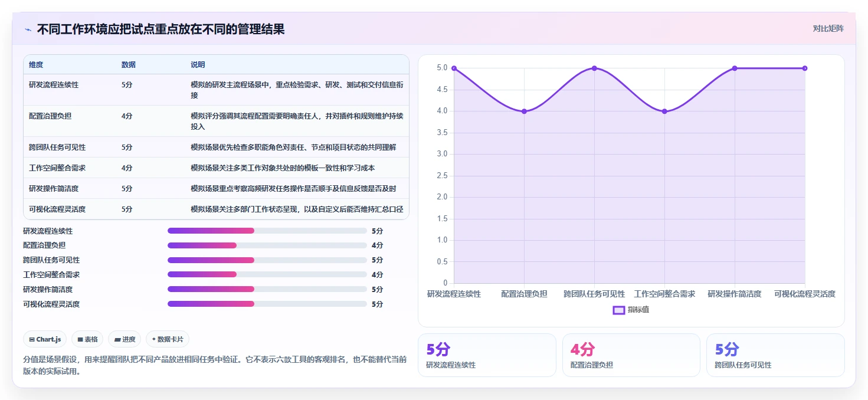Click the 研发流程连续性 progress bar
Screen dimensions: 868x400
pyautogui.click(x=267, y=231)
